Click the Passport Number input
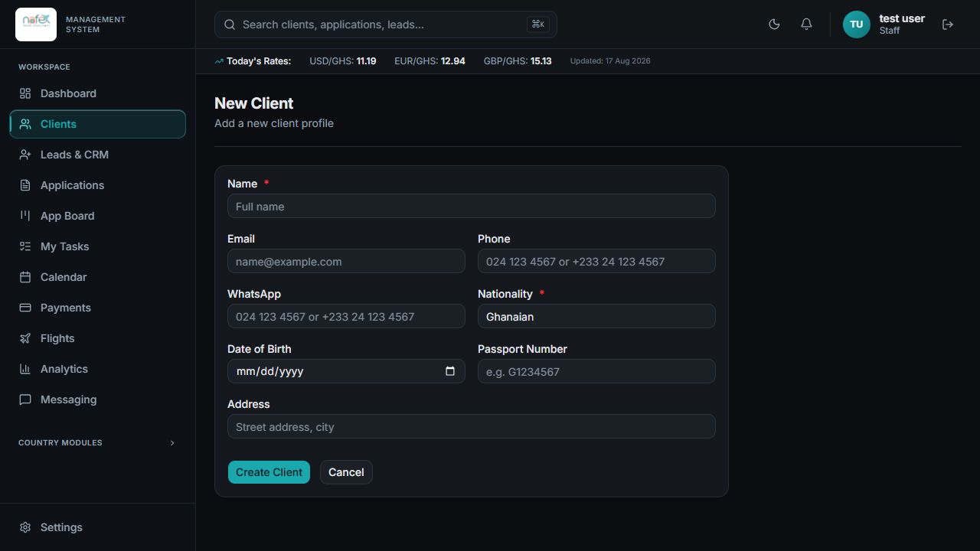 pyautogui.click(x=596, y=371)
